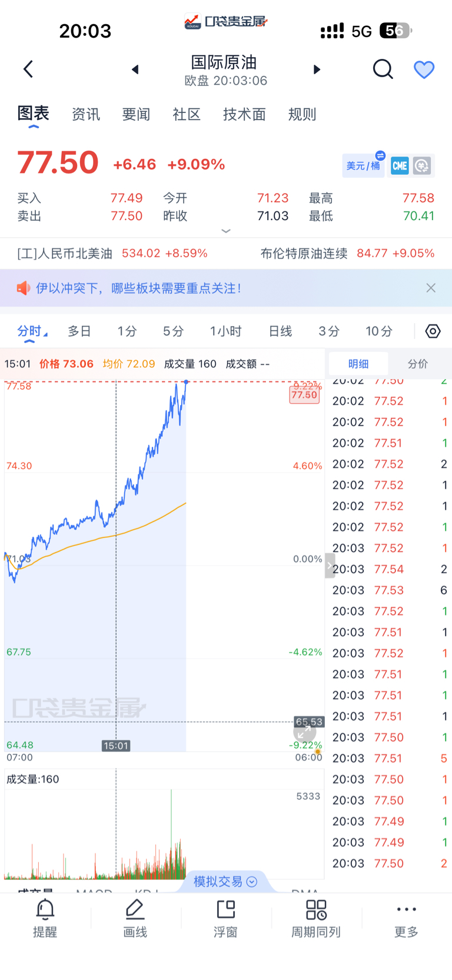Expand the 模拟交易 panel

click(225, 881)
